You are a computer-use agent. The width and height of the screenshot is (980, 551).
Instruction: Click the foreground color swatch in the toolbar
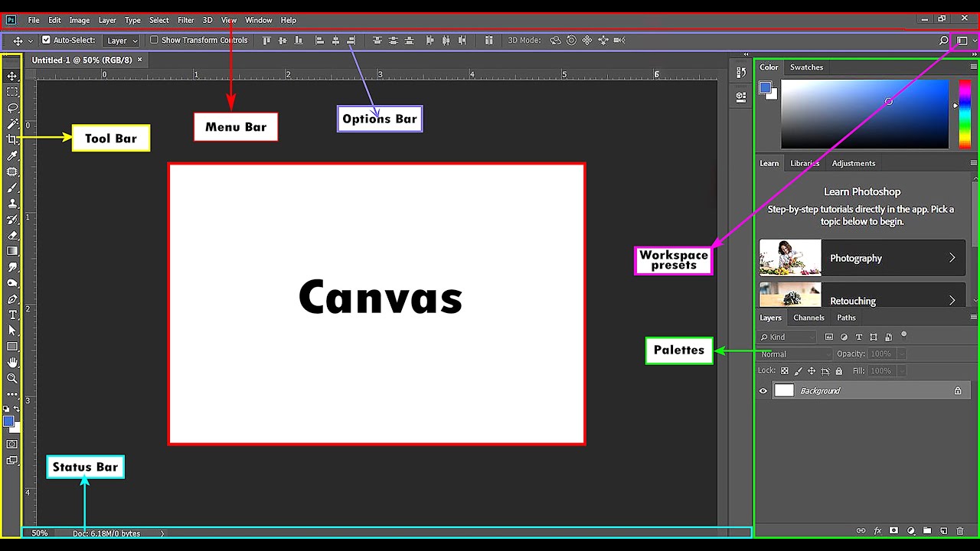[x=8, y=422]
